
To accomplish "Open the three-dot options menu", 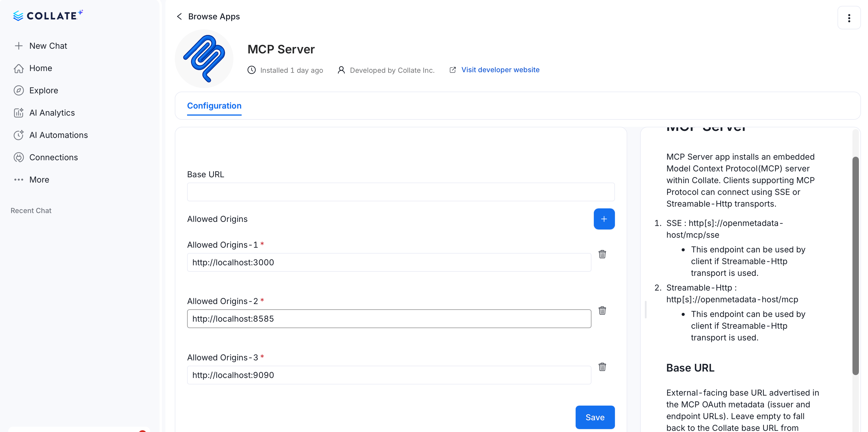I will (x=849, y=18).
